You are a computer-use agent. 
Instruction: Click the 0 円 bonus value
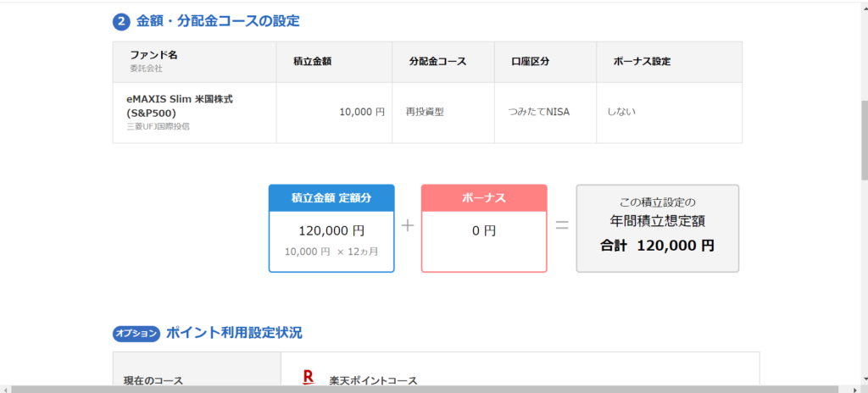tap(484, 231)
